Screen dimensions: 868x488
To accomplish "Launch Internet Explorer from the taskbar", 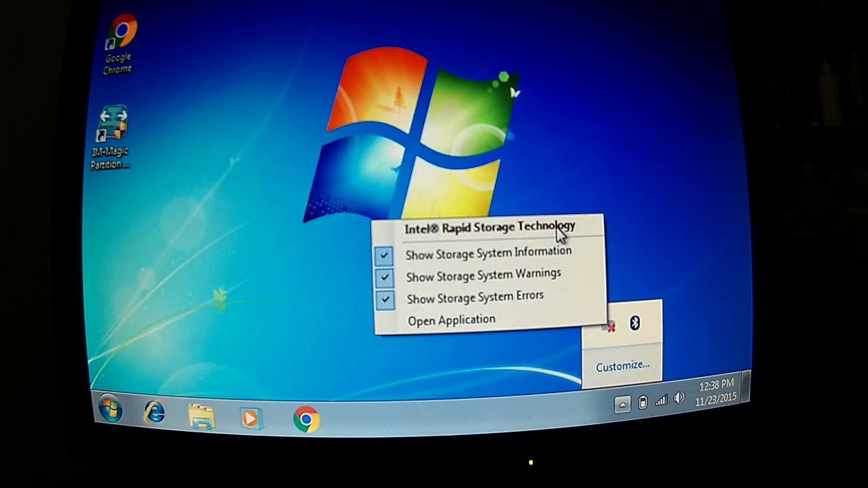I will pos(155,412).
